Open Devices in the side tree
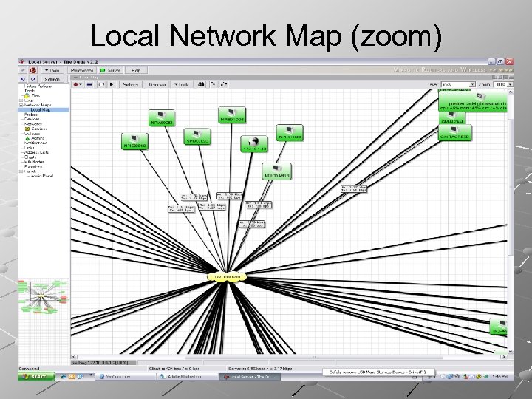The image size is (532, 399). click(x=32, y=120)
